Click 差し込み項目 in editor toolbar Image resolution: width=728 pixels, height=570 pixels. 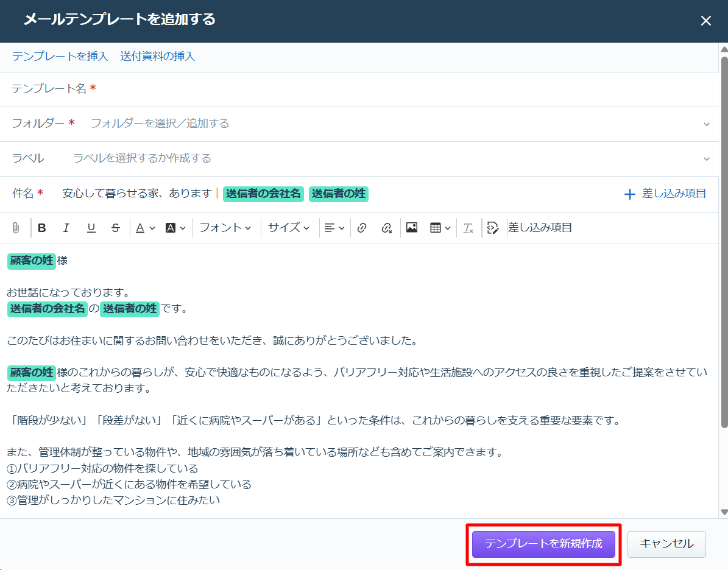(x=540, y=227)
